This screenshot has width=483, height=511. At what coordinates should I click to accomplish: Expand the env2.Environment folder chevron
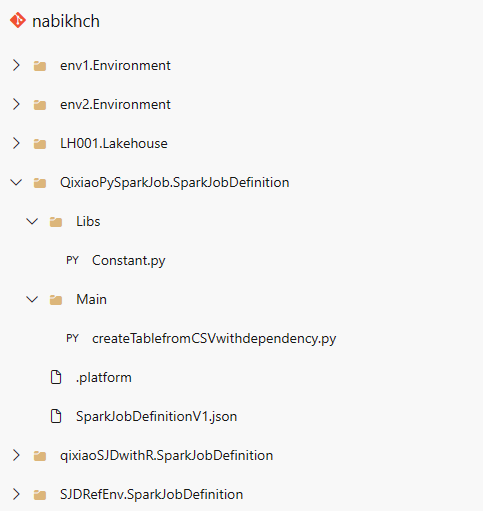point(16,104)
